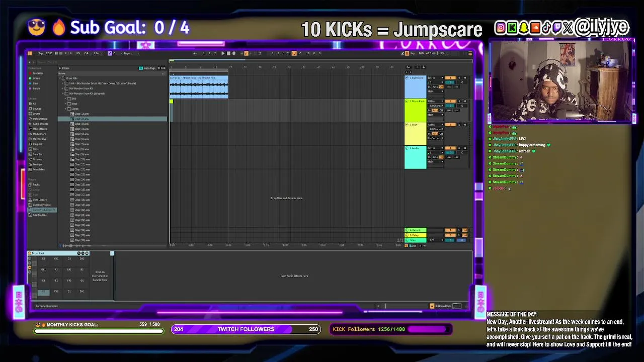The image size is (644, 362).
Task: Select the Purple collection
Action: pyautogui.click(x=36, y=88)
